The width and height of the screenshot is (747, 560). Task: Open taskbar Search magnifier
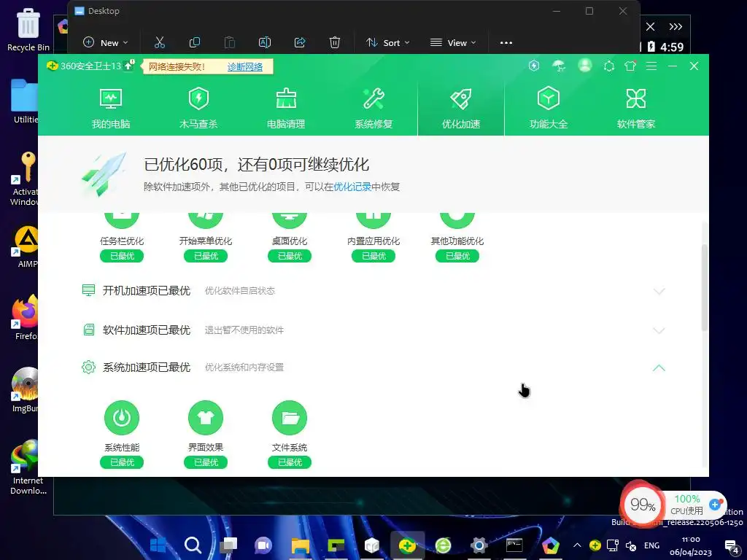(x=193, y=545)
